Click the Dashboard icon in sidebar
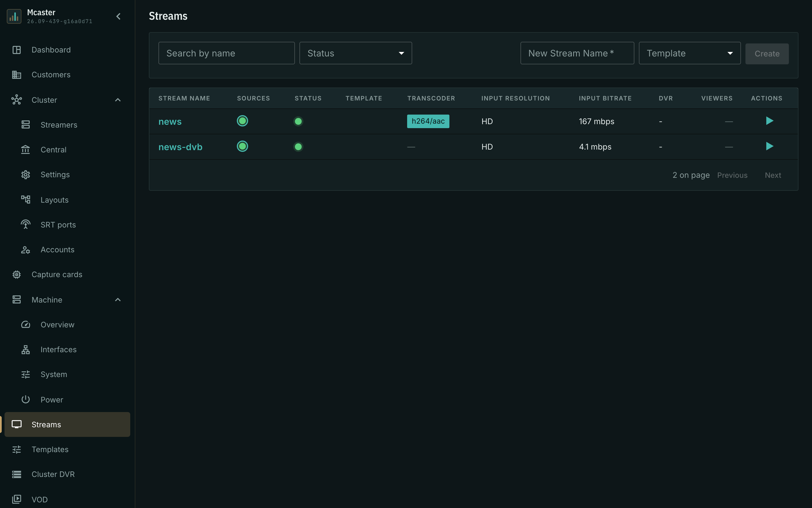Viewport: 812px width, 508px height. (x=16, y=50)
